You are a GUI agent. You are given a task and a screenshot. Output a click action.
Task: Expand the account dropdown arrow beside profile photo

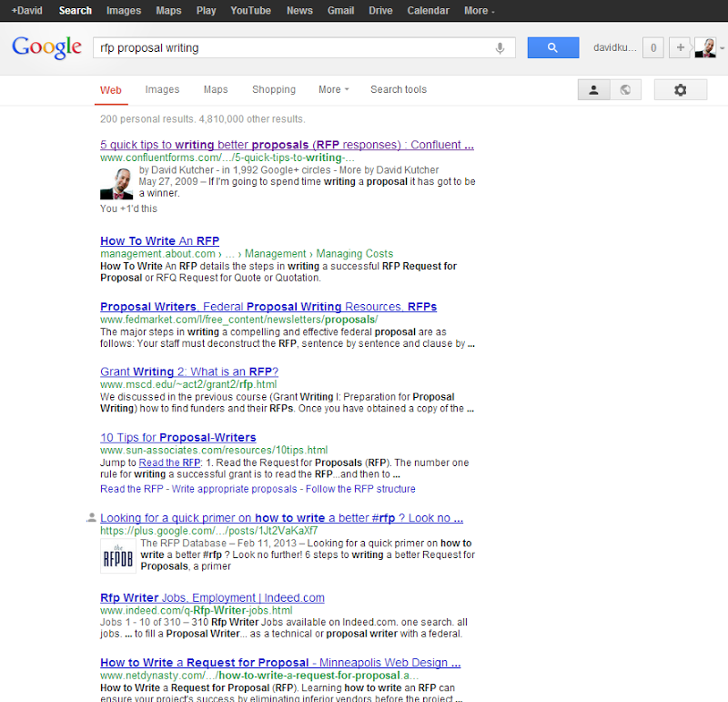point(722,48)
